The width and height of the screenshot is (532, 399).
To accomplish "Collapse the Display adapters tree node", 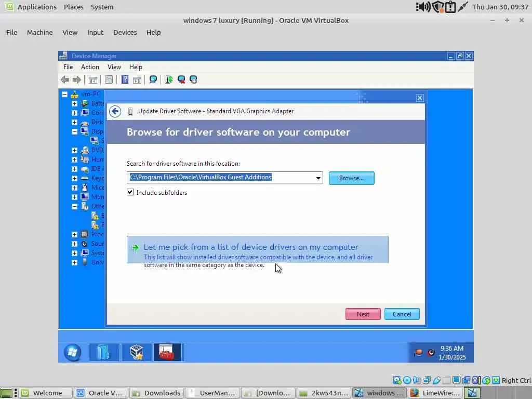I will click(74, 131).
